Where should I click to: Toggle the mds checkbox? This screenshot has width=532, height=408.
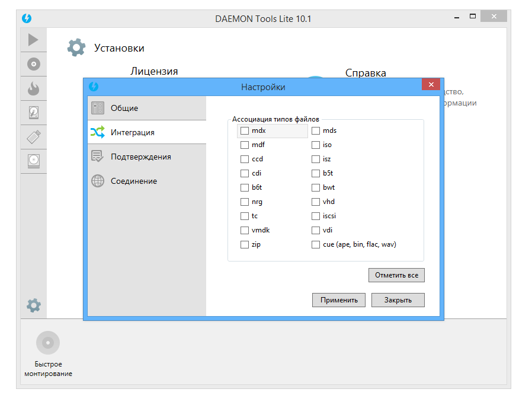tap(316, 131)
